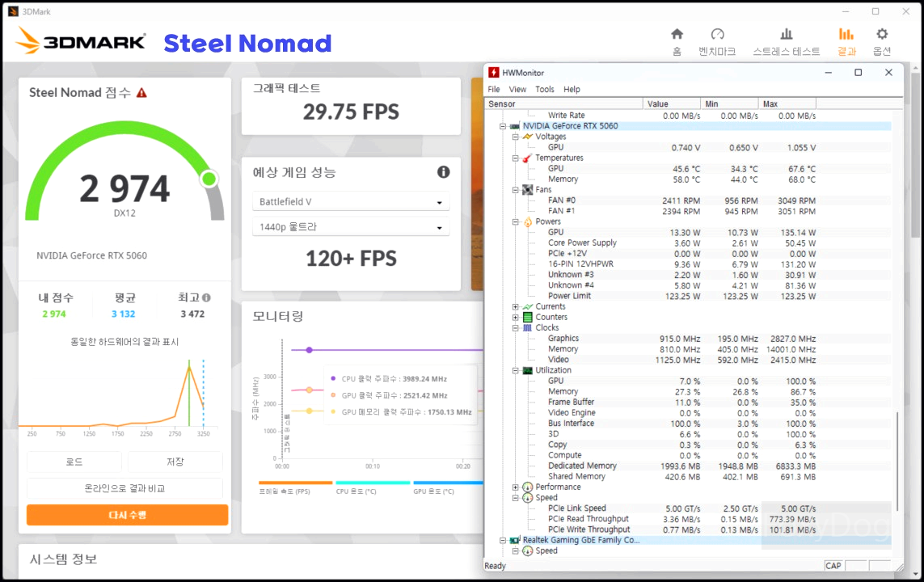Viewport: 924px width, 582px height.
Task: Click the info icon beside 최고
Action: click(206, 298)
